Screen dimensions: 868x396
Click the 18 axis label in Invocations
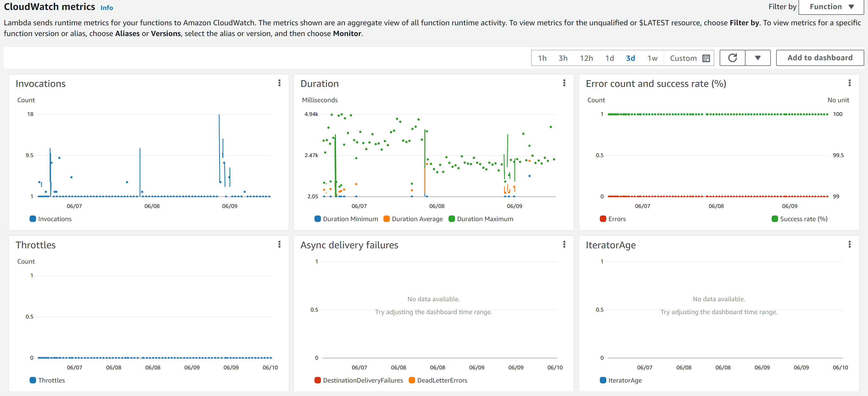pyautogui.click(x=30, y=114)
